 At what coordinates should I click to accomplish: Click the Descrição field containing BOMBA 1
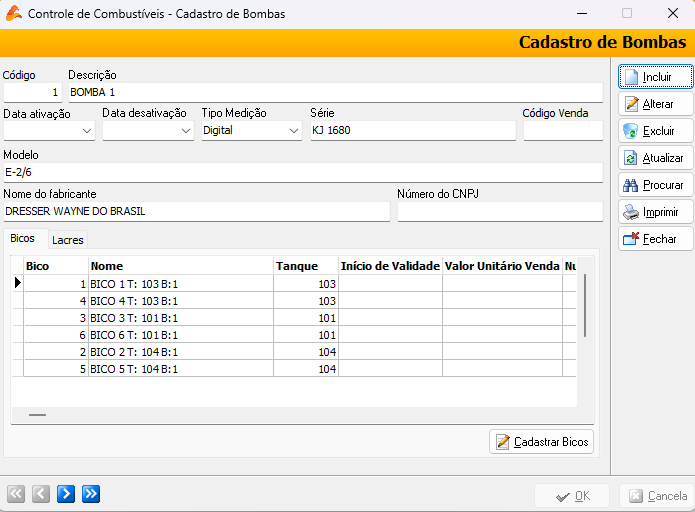pos(334,92)
